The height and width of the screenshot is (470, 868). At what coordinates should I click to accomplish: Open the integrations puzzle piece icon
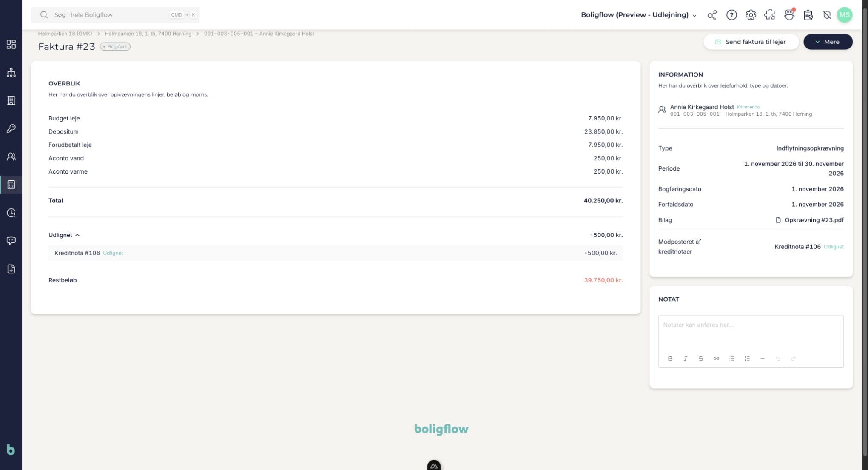(x=770, y=15)
